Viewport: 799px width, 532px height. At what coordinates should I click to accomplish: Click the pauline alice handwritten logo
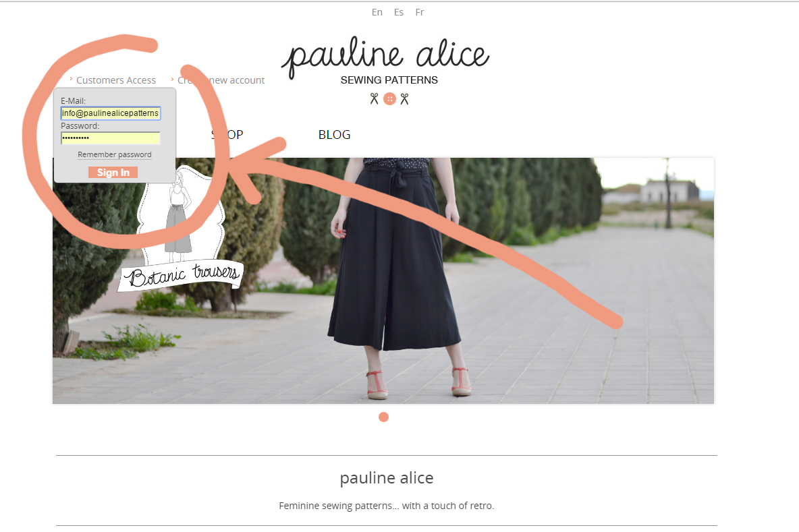386,56
